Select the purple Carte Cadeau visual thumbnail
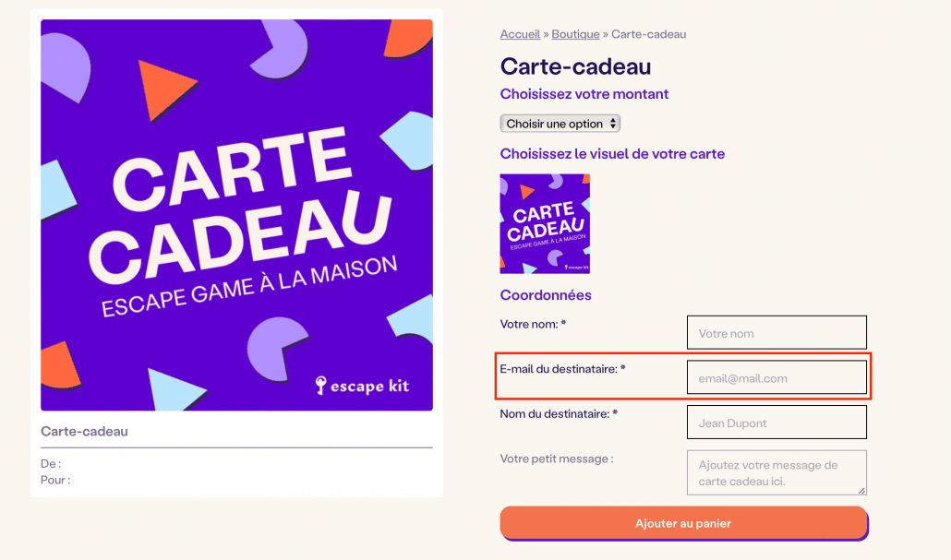Image resolution: width=951 pixels, height=560 pixels. click(545, 223)
